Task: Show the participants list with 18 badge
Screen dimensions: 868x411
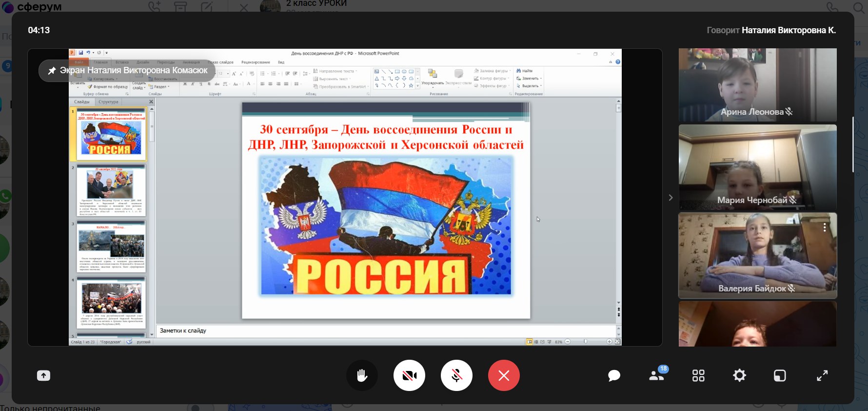Action: pos(657,375)
